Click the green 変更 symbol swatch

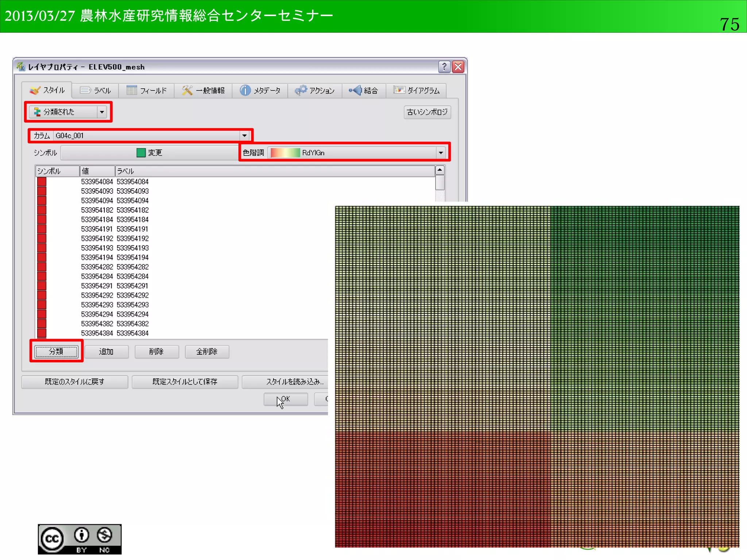(x=141, y=152)
